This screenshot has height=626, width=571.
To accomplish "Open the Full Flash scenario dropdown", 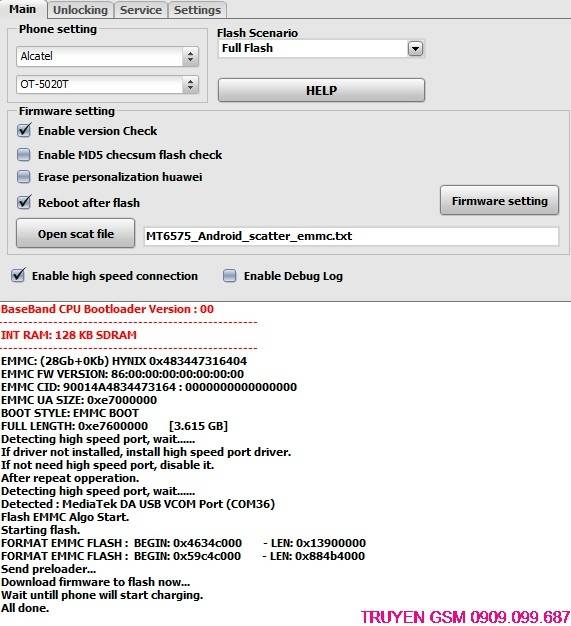I will (321, 49).
